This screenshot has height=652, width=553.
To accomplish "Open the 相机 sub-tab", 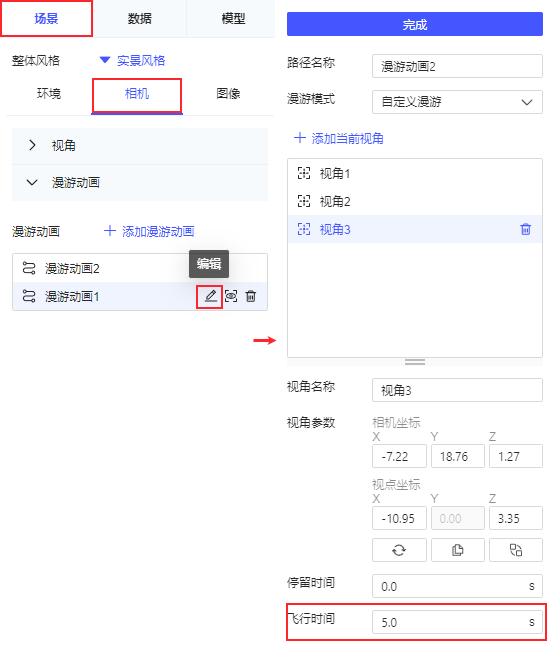I will pyautogui.click(x=137, y=94).
